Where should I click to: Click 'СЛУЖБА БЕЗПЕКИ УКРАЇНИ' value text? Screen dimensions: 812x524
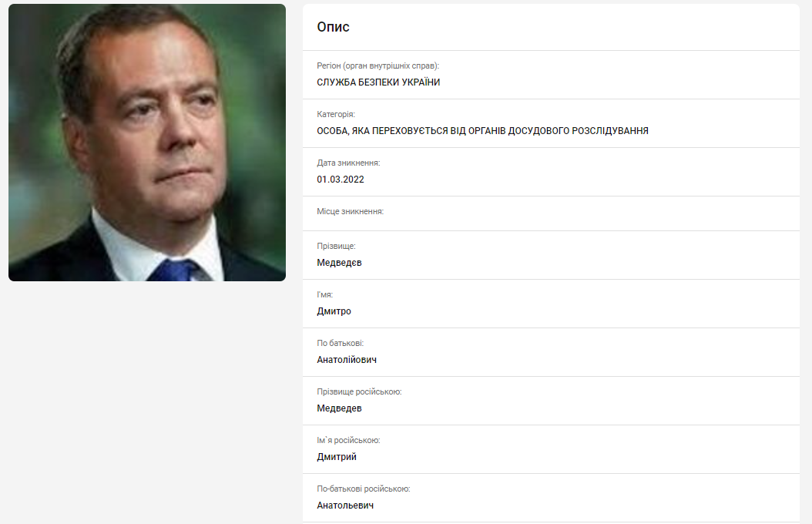coord(378,82)
